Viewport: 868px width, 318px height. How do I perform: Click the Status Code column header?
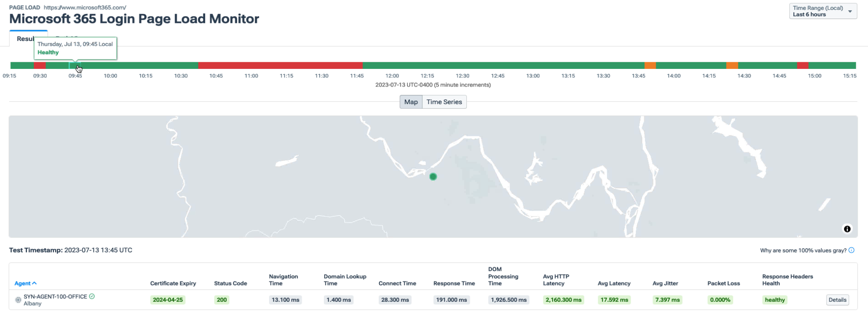click(x=230, y=283)
